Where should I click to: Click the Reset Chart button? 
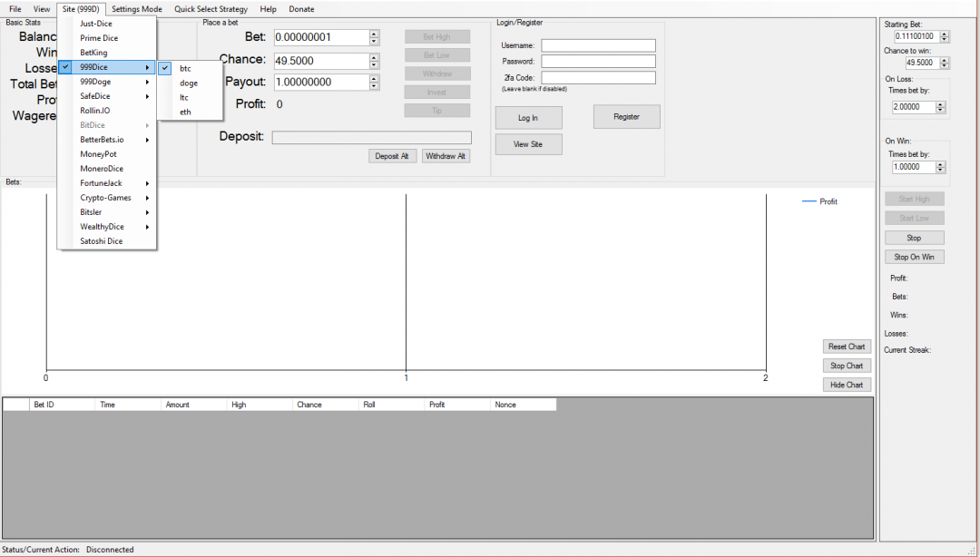[x=847, y=347]
